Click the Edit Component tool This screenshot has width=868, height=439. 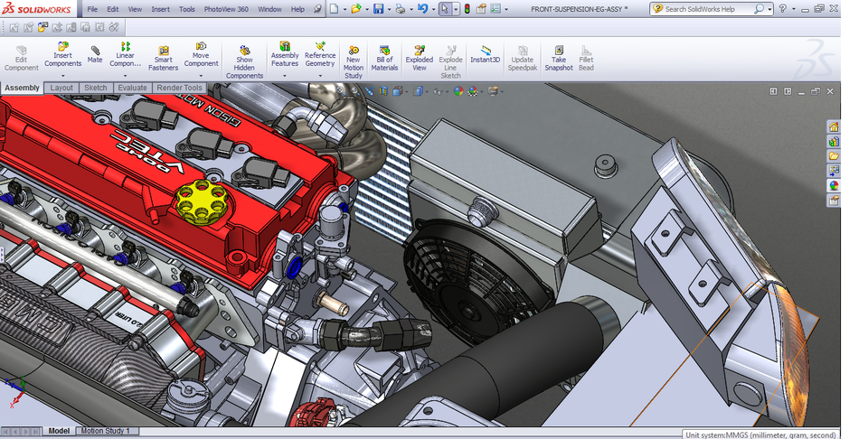point(21,59)
